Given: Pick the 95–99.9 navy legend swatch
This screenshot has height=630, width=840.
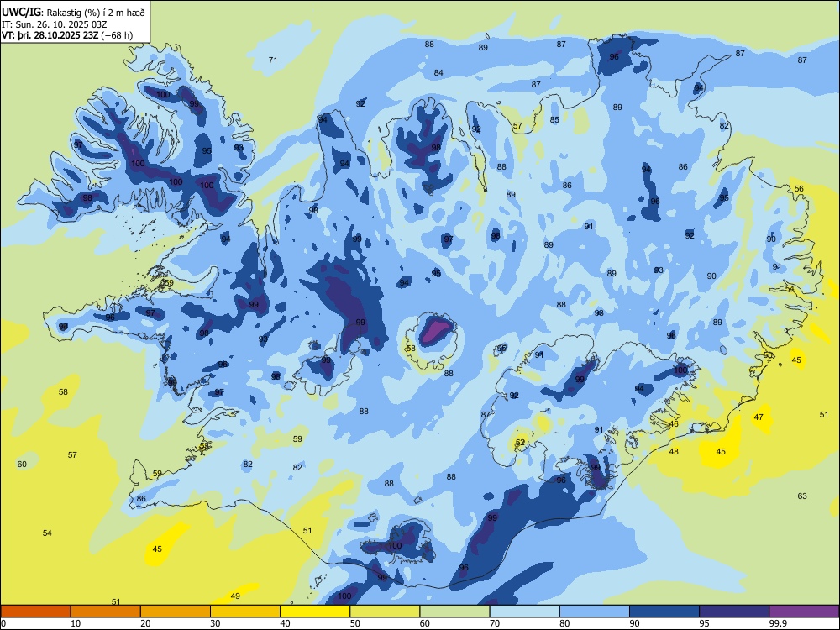Looking at the screenshot, I should coord(734,612).
